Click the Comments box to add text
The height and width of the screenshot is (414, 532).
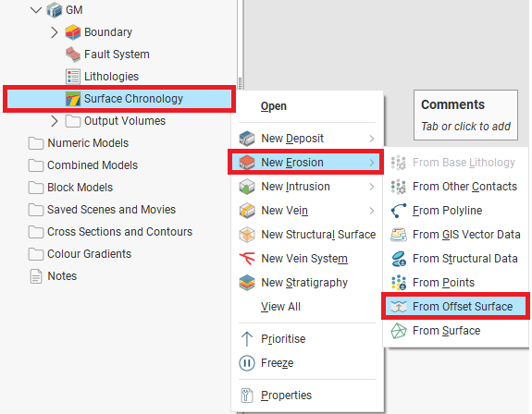tap(465, 116)
